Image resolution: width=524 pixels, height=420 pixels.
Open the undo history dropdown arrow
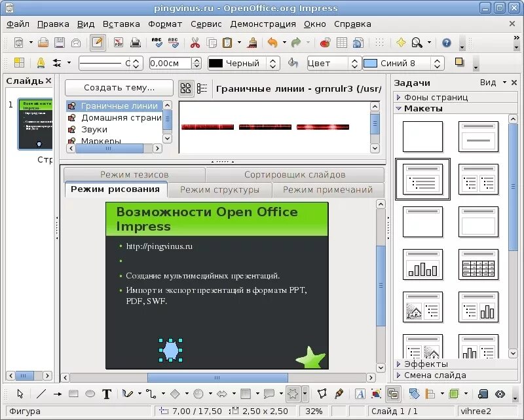284,43
